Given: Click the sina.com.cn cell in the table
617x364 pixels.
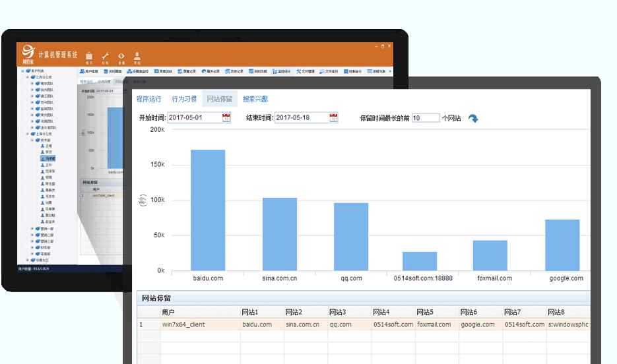Looking at the screenshot, I should click(x=306, y=324).
